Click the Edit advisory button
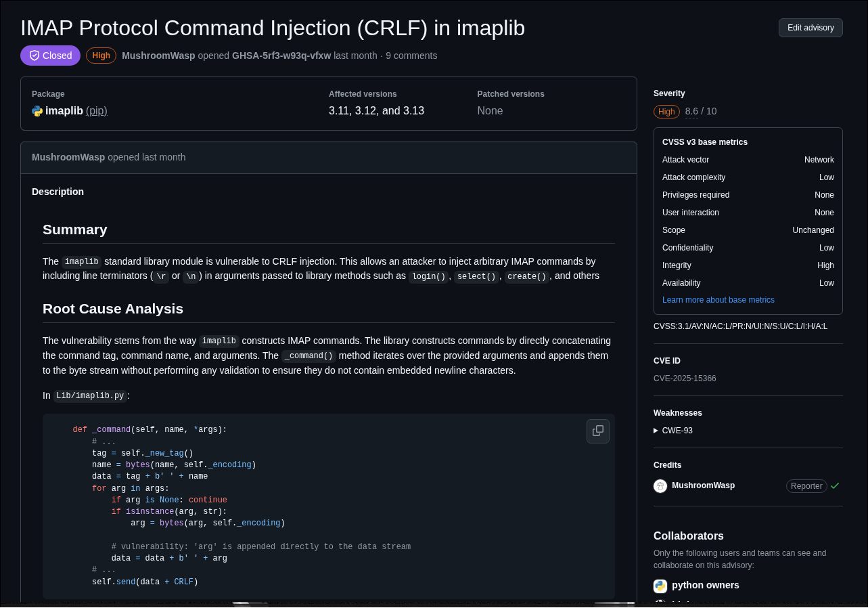Screen dimensions: 868x608 [810, 28]
